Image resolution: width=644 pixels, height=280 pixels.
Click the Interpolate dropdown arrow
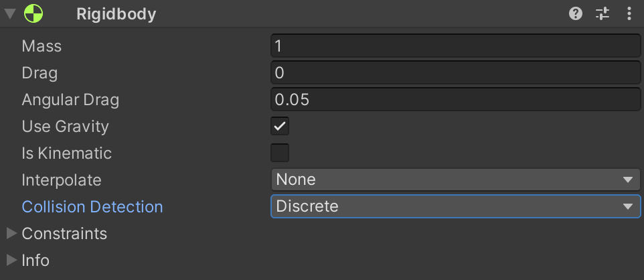627,180
